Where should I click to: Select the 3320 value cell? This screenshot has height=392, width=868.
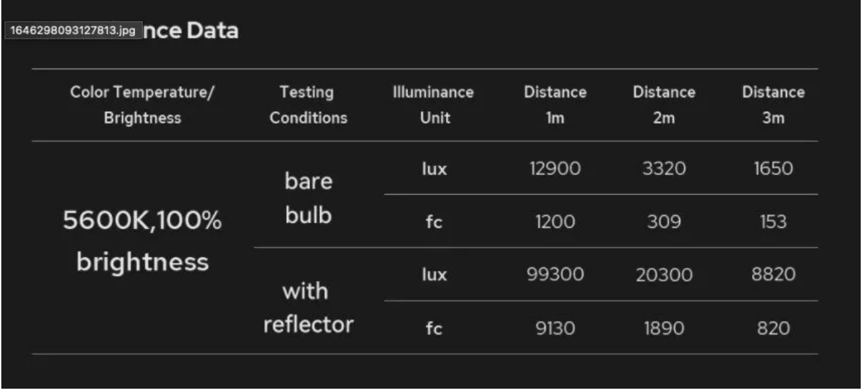pos(664,168)
